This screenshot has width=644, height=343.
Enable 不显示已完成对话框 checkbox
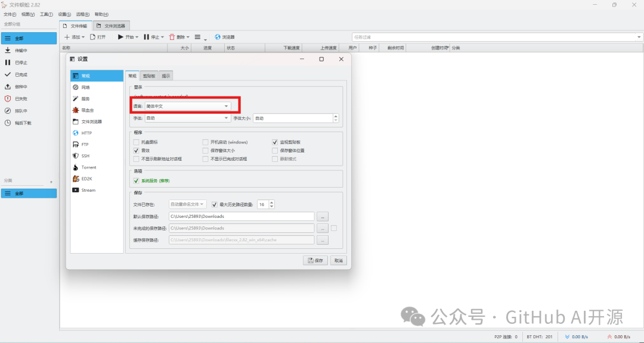[x=205, y=159]
